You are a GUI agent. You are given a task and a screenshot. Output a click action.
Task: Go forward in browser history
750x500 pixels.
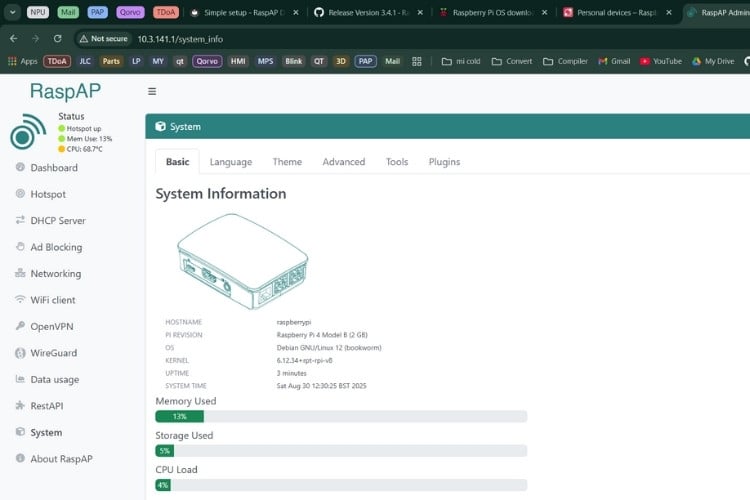tap(35, 39)
